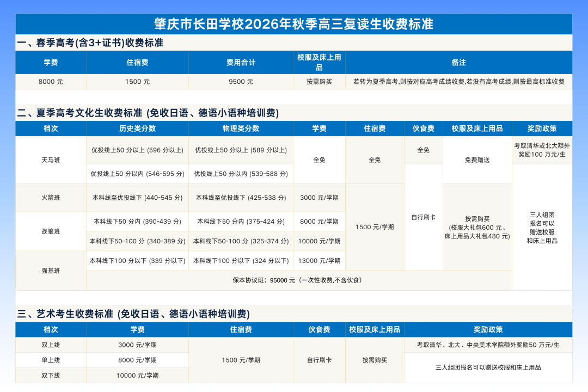Click the 1500 元/学期 cell in art table
Screen dimensions: 588x392
point(241,360)
